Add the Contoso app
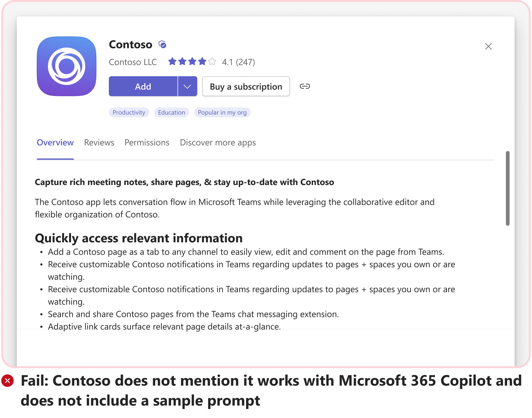 pos(143,86)
